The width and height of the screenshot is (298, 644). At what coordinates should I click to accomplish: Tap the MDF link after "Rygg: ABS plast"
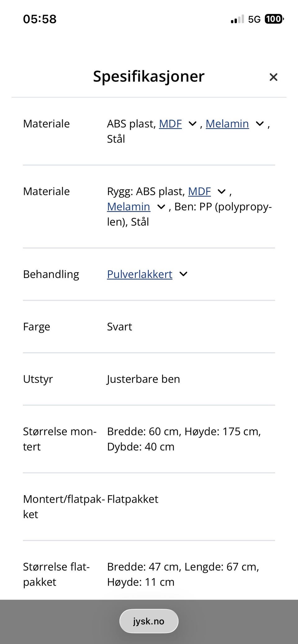(x=199, y=192)
